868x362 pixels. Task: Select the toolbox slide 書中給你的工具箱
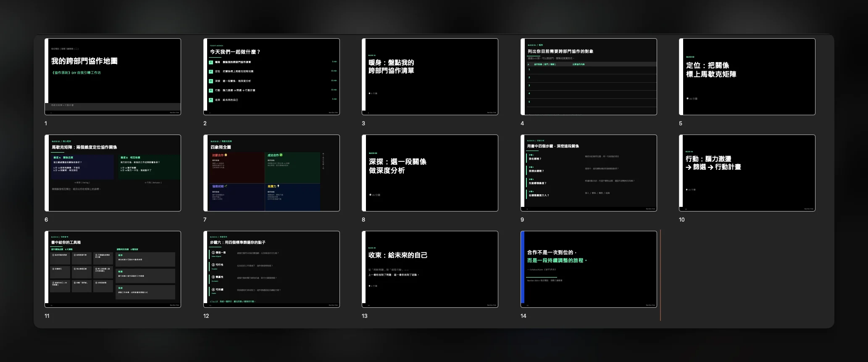point(113,269)
